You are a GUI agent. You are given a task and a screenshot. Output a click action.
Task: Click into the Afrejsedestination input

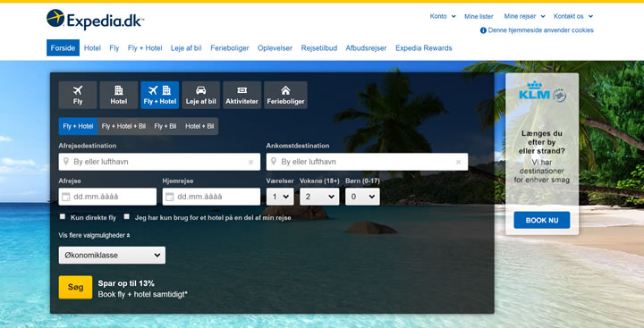[159, 162]
